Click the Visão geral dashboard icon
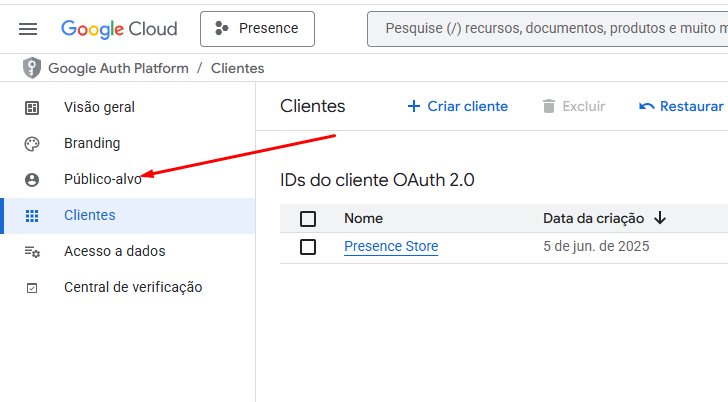728x402 pixels. click(32, 108)
